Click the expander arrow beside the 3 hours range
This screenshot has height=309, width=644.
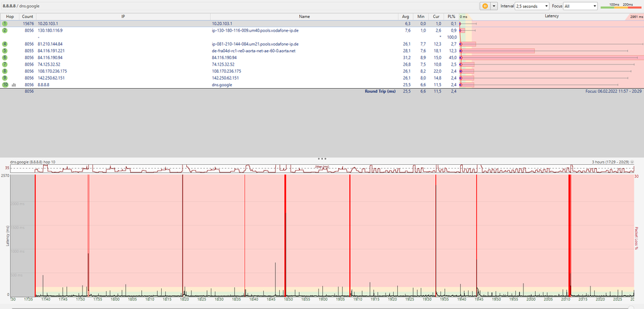[x=634, y=162]
